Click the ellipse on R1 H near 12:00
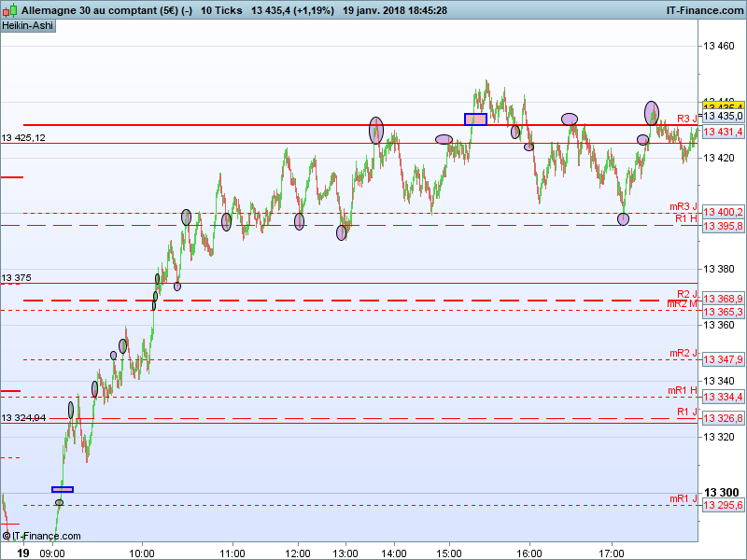 299,221
